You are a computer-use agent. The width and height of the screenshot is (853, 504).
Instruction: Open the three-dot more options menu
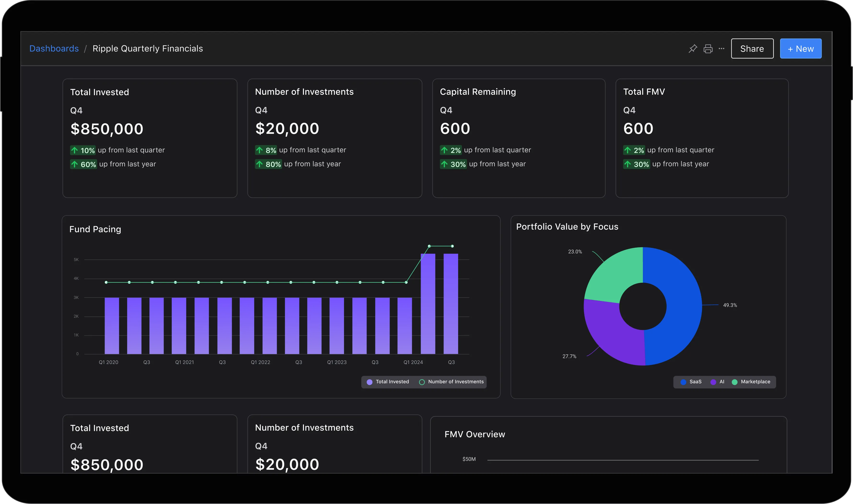click(722, 49)
